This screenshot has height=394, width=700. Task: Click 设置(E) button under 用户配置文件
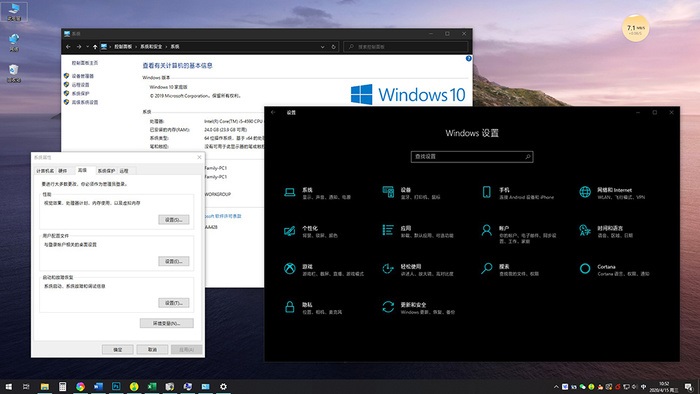[x=174, y=261]
